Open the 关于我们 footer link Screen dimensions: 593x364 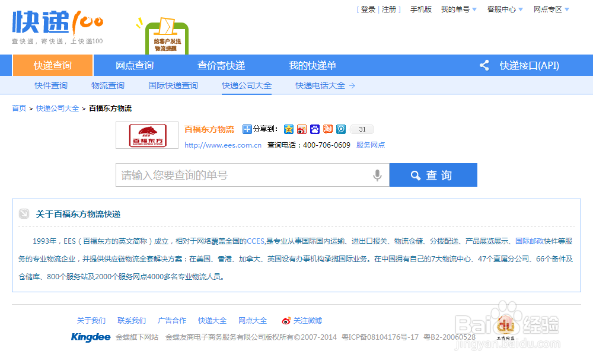[x=91, y=321]
